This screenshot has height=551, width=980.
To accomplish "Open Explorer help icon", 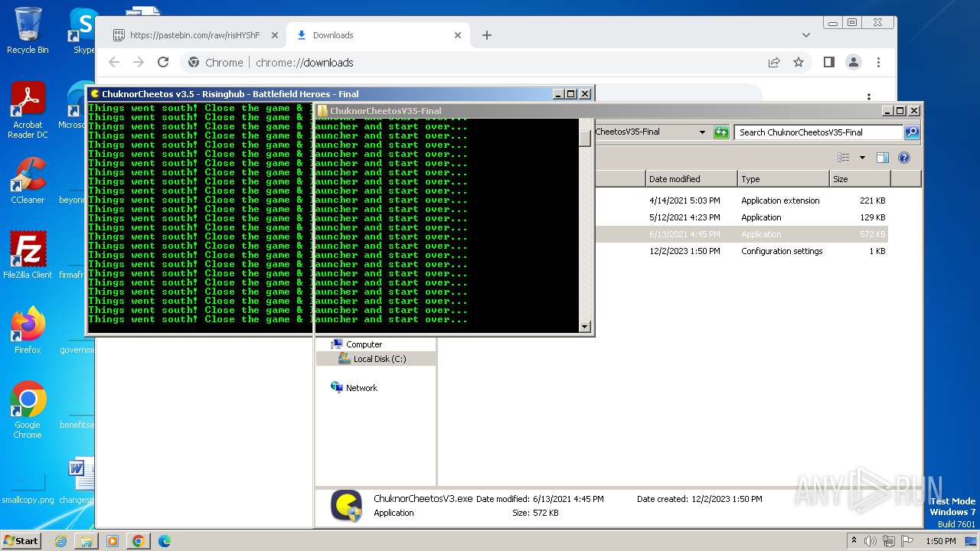I will point(904,158).
